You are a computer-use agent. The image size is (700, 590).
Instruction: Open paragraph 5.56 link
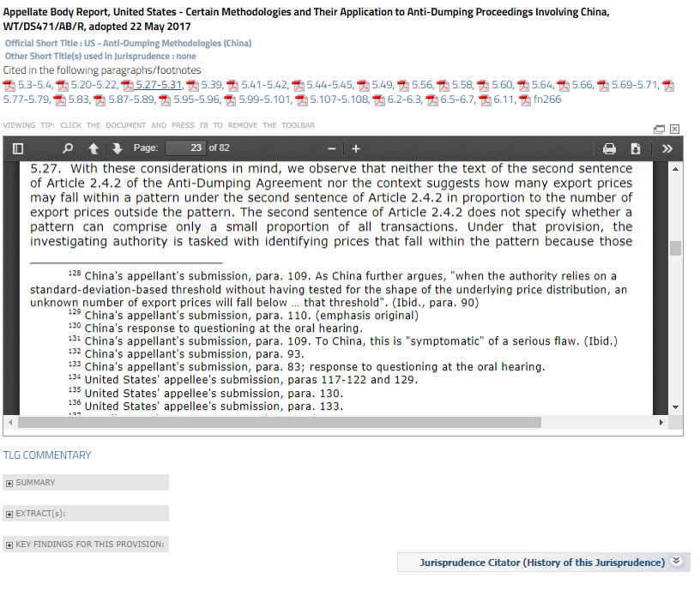(422, 85)
